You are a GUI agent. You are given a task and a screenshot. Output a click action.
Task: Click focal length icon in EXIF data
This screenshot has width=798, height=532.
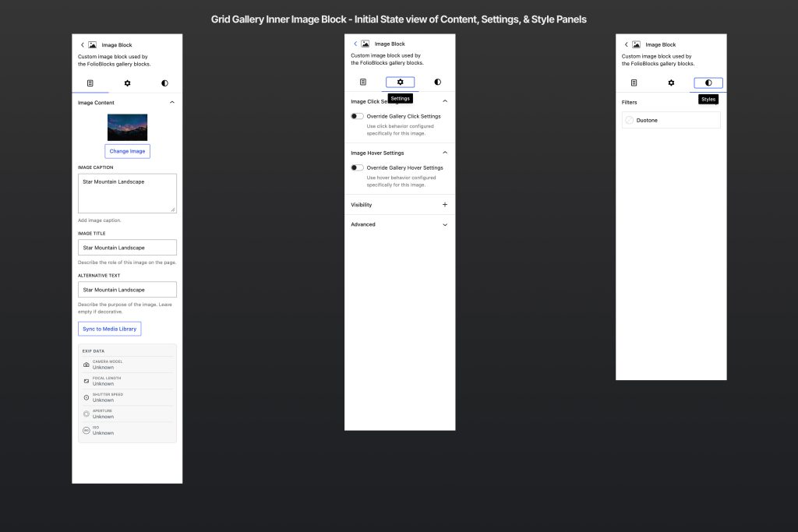(86, 381)
